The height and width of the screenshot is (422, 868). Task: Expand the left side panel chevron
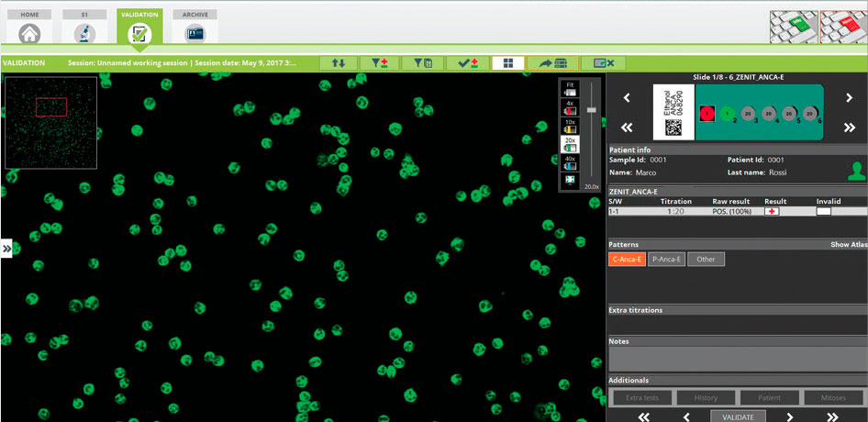tap(6, 248)
